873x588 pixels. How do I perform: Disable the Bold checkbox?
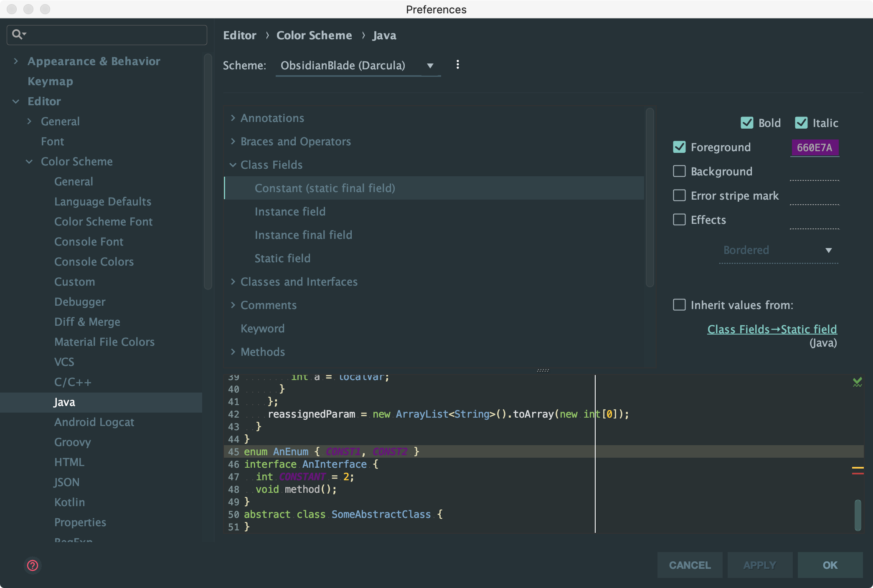(x=747, y=123)
